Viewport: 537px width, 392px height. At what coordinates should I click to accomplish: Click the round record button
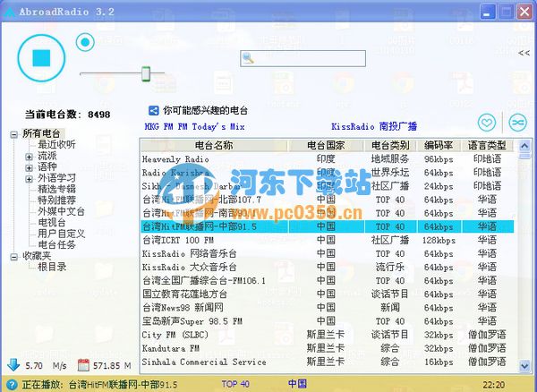pyautogui.click(x=85, y=42)
